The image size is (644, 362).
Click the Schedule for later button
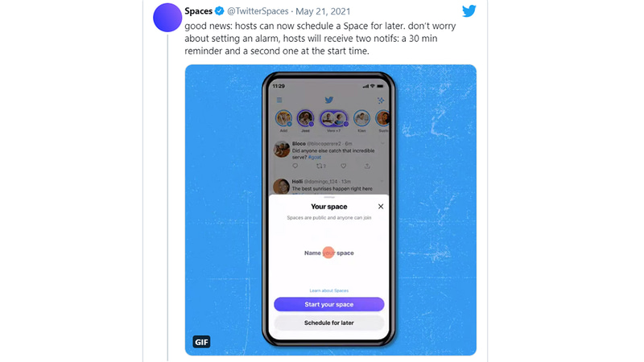coord(328,323)
